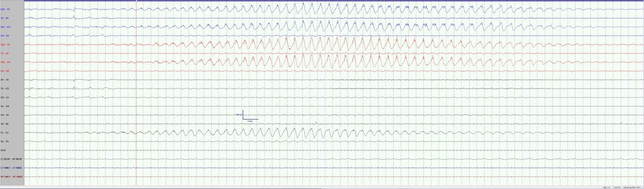Select the Cz - Pz channel label
Image resolution: width=644 pixels, height=189 pixels.
[5, 142]
